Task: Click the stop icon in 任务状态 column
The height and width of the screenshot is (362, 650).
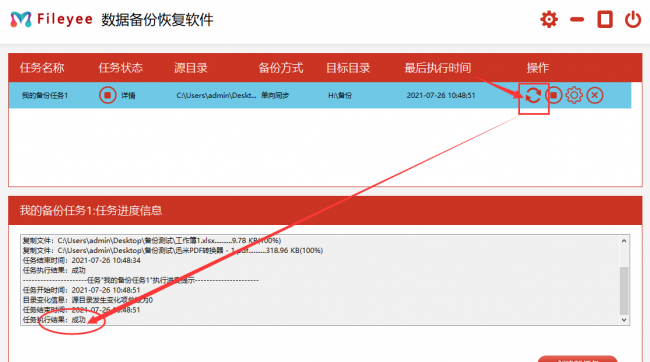Action: (x=107, y=95)
